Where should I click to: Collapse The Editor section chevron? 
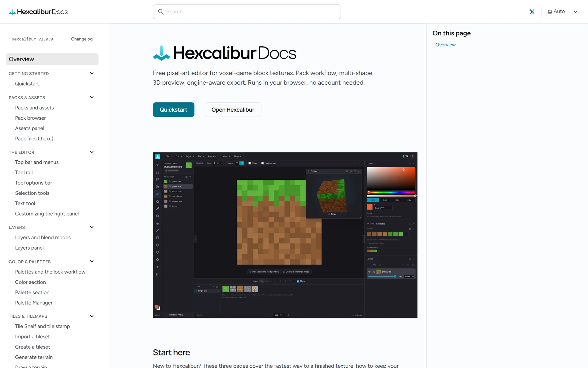click(x=92, y=152)
